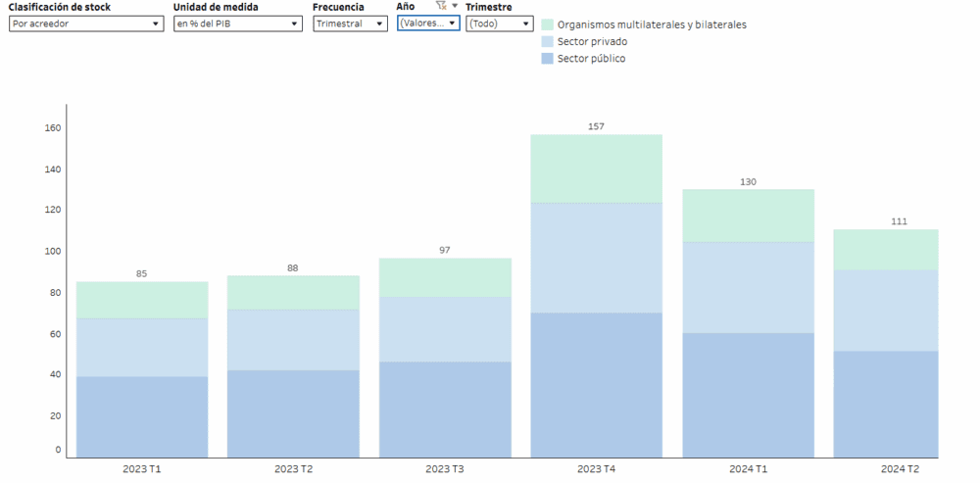Click the Sector privado segment of 2024 T1
The image size is (980, 483).
pos(748,287)
